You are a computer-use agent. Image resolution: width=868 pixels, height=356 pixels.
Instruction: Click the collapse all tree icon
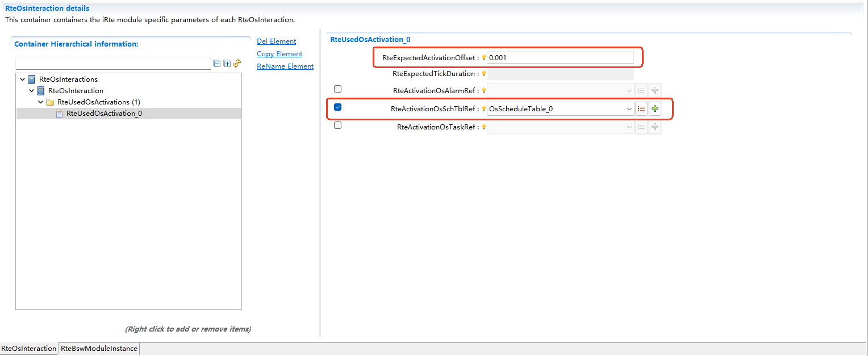pyautogui.click(x=216, y=64)
